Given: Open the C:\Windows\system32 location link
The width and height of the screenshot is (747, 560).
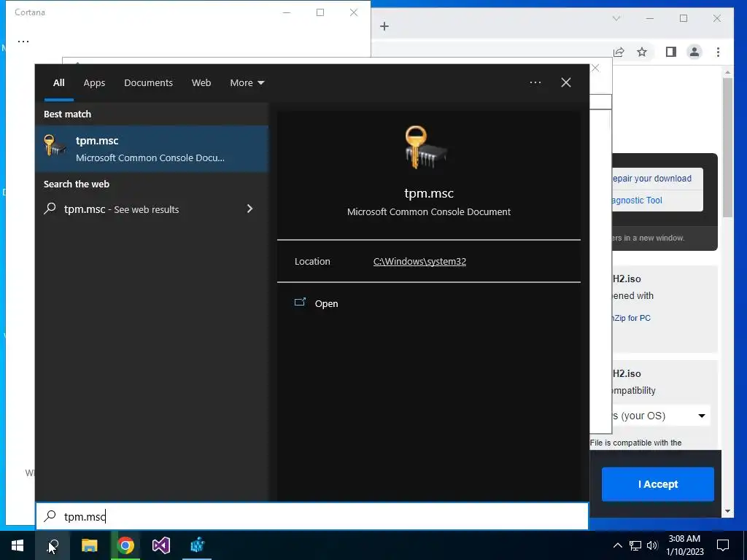Looking at the screenshot, I should point(419,262).
